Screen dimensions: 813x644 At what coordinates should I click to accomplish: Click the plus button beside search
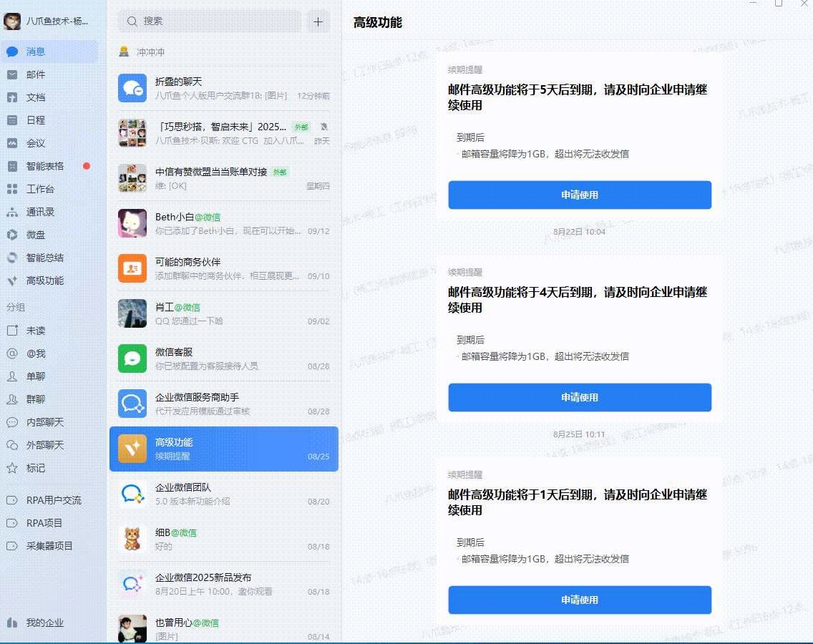318,21
